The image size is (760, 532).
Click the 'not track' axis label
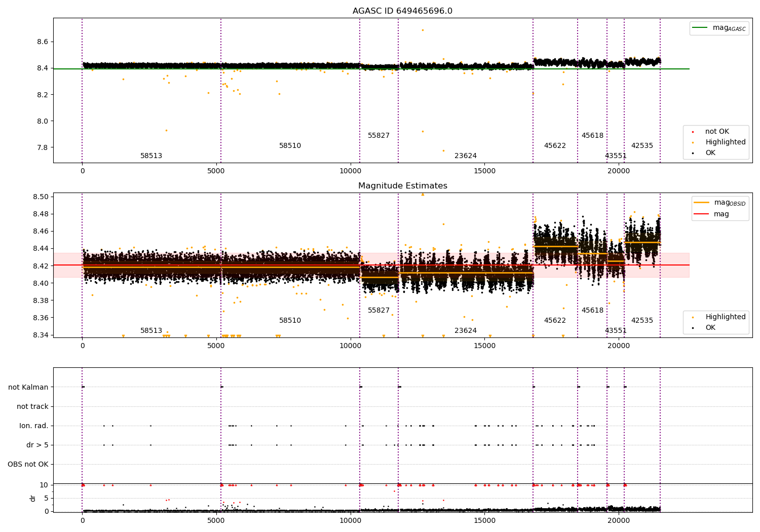pos(32,407)
